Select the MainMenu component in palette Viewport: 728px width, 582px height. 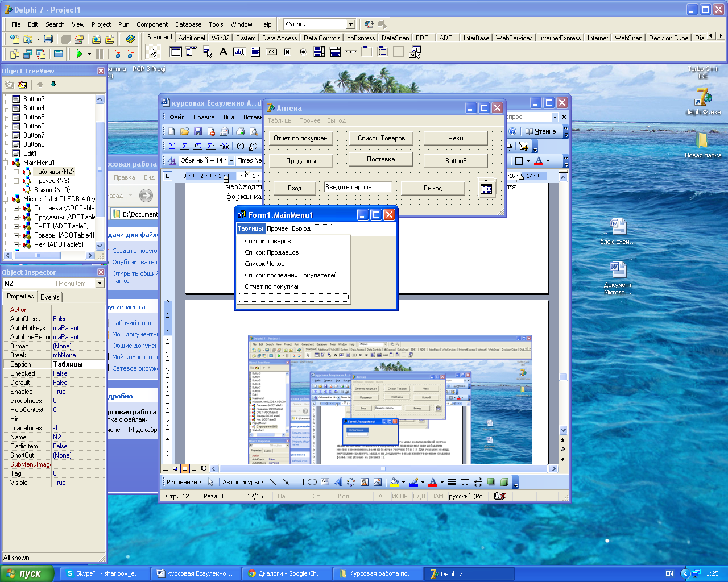pos(191,52)
